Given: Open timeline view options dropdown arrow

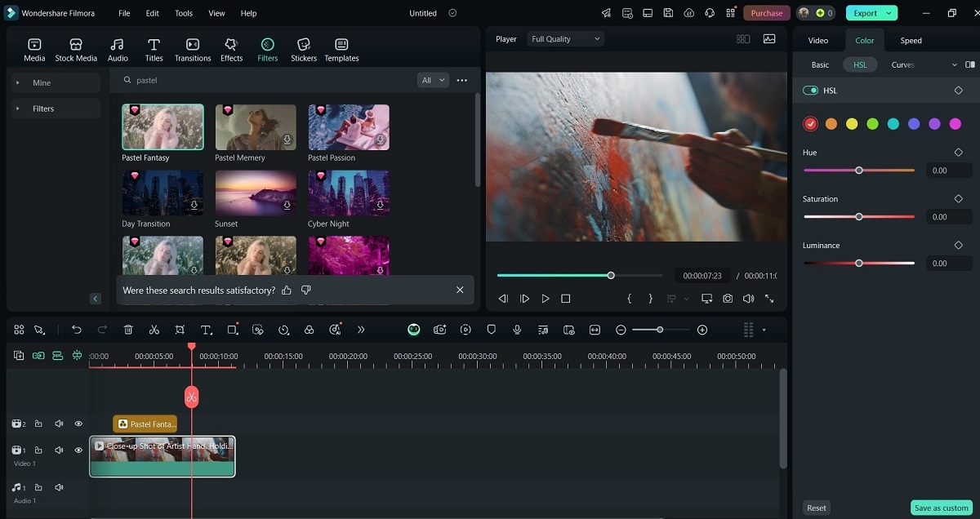Looking at the screenshot, I should pyautogui.click(x=764, y=330).
